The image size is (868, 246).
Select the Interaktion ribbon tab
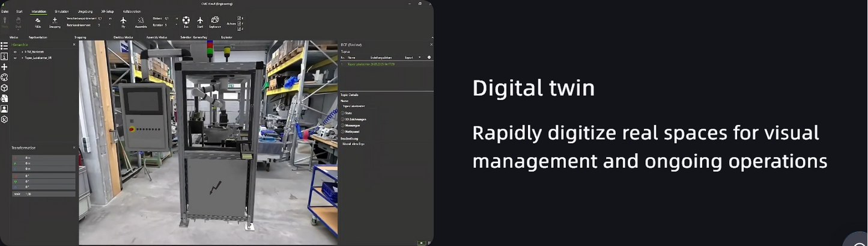tap(38, 11)
